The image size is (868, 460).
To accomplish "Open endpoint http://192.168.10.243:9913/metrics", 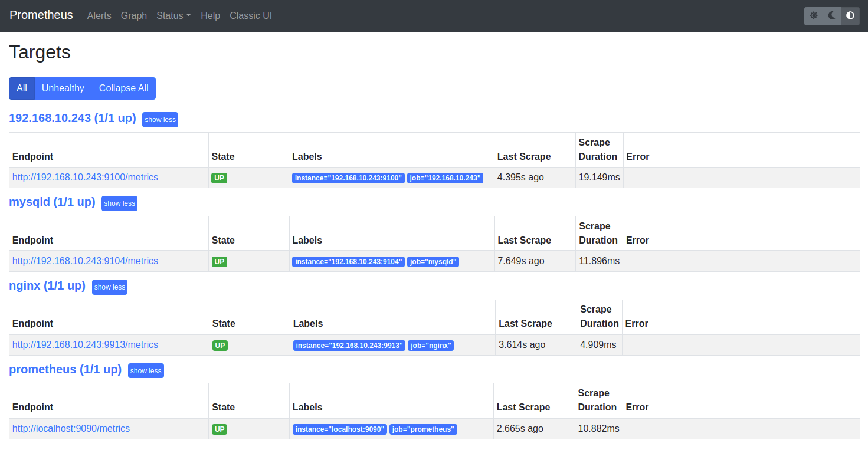I will 86,344.
